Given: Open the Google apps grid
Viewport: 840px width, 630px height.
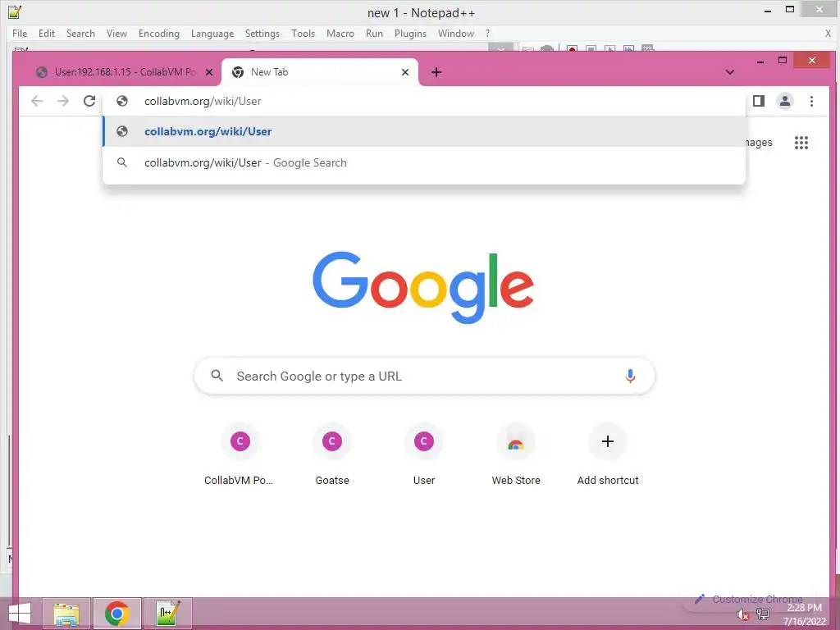Looking at the screenshot, I should coord(801,143).
